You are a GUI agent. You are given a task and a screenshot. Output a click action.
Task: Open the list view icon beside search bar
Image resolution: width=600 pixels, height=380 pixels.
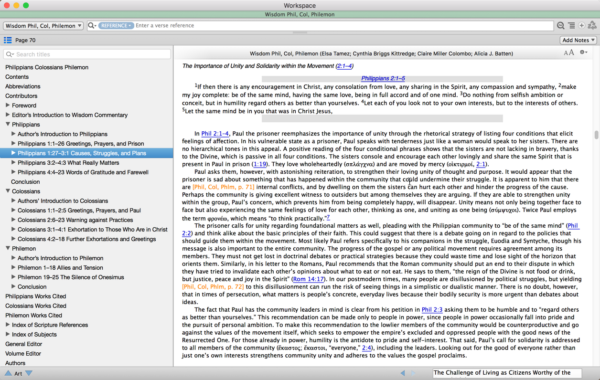571,26
